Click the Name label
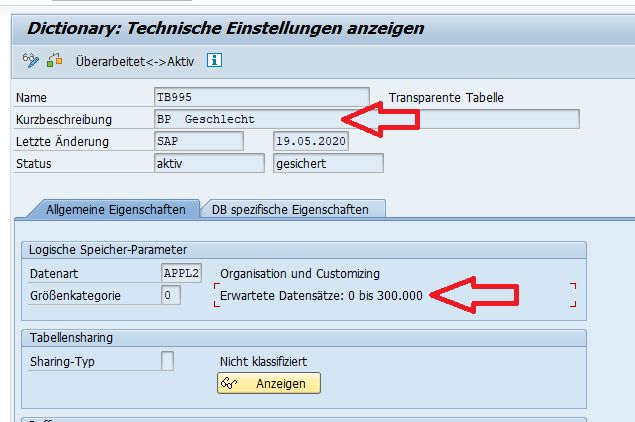Screen dimensions: 635x422 pos(31,98)
